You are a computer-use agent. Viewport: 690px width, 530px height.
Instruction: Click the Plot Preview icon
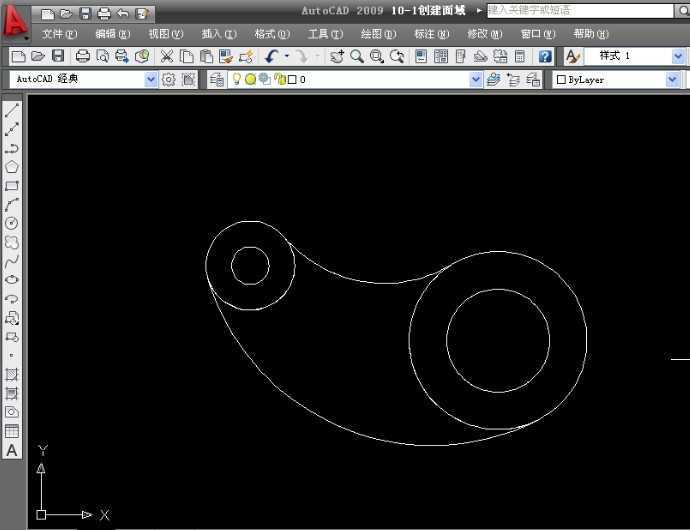[x=103, y=56]
